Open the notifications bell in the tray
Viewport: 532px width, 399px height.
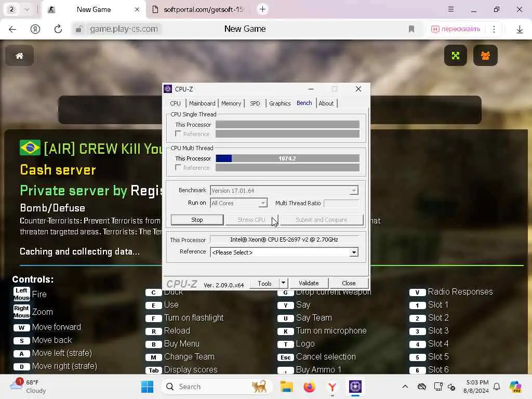(x=497, y=387)
